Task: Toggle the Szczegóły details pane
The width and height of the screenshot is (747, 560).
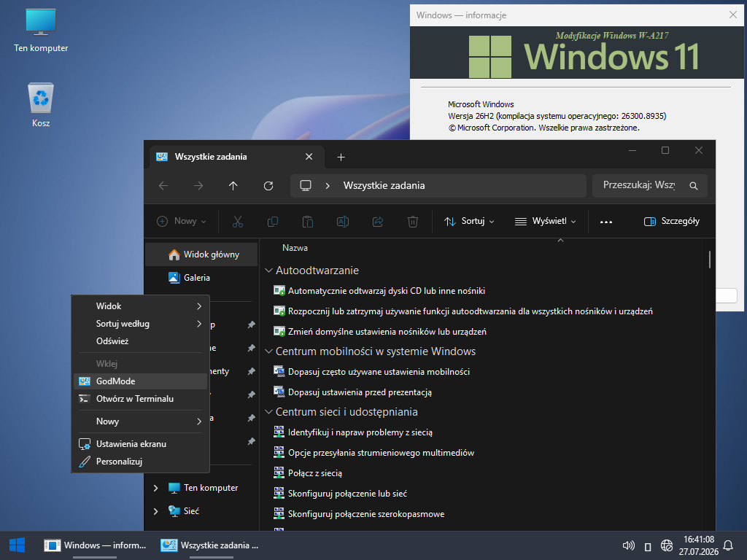Action: point(672,222)
